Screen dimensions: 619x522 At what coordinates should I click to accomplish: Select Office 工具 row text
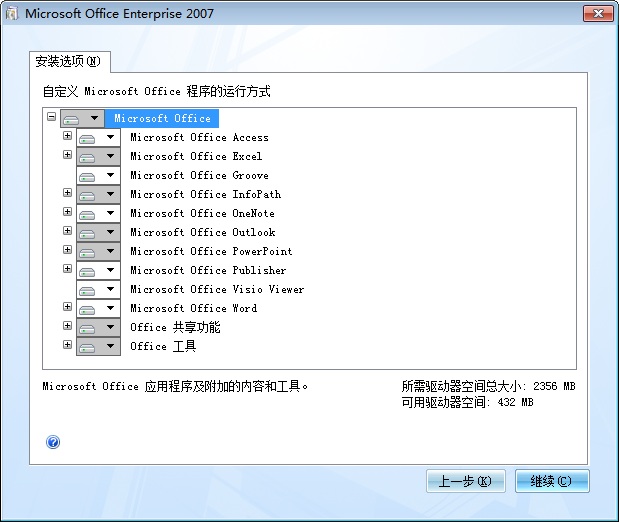click(163, 346)
